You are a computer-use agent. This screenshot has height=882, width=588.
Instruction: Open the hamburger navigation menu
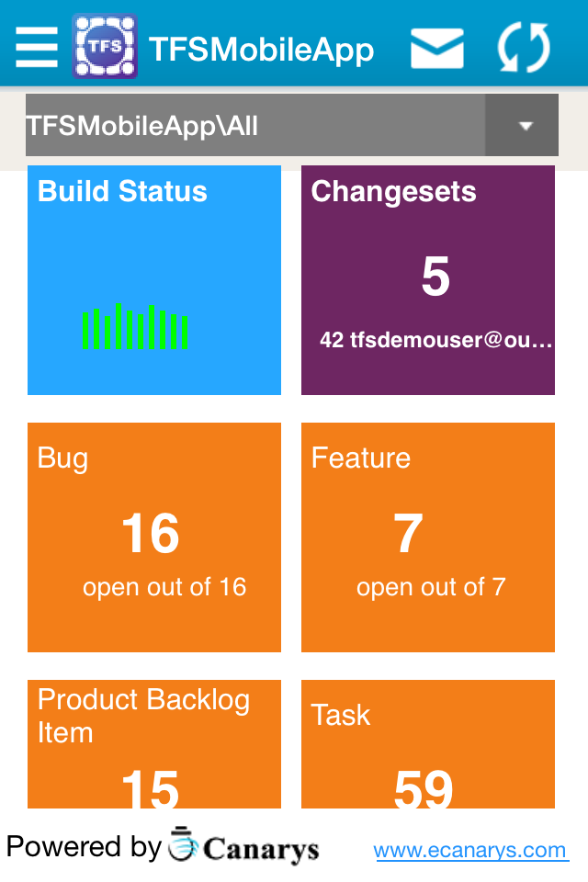(x=37, y=47)
